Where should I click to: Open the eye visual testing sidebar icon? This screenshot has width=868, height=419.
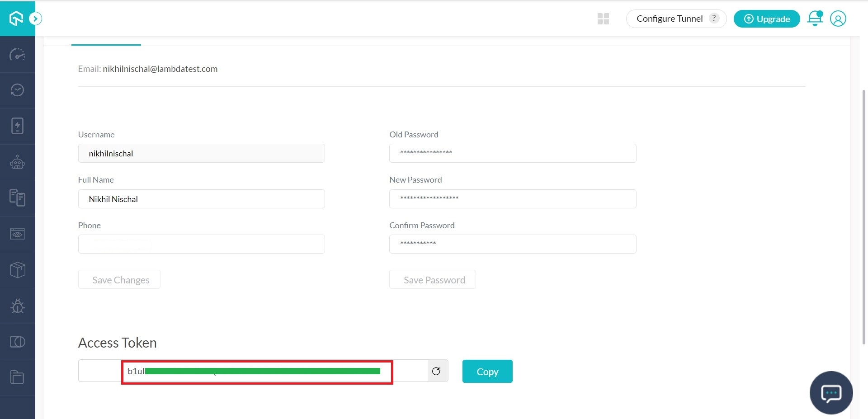coord(17,234)
